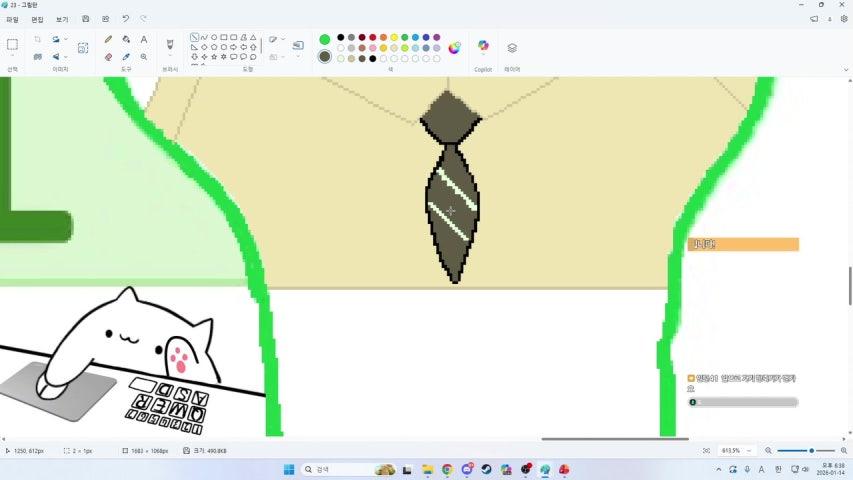
Task: Select the Oval shape
Action: 214,38
